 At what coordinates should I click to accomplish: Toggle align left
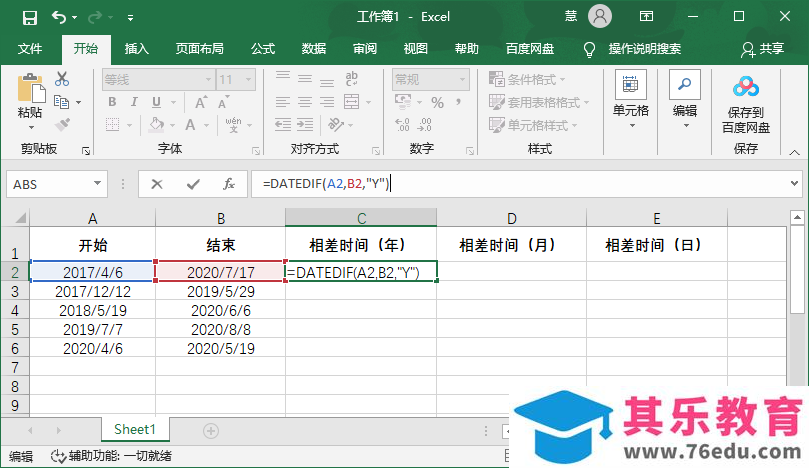283,102
